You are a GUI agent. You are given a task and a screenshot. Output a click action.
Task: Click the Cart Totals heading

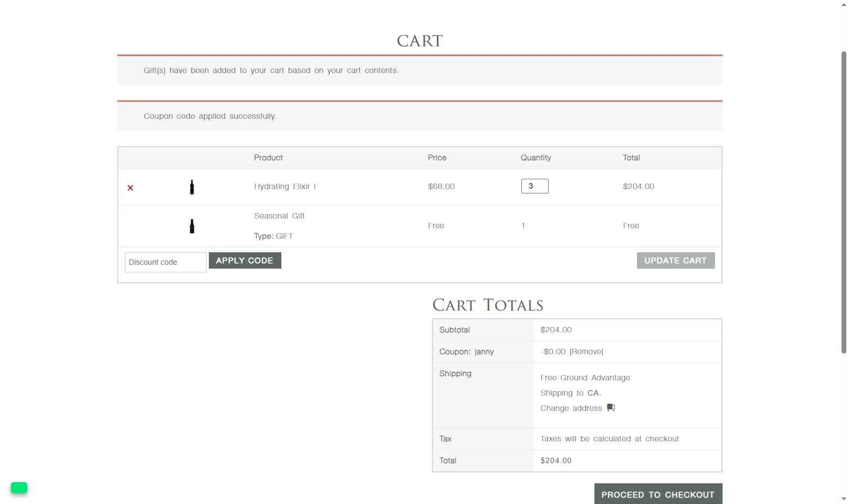(488, 305)
